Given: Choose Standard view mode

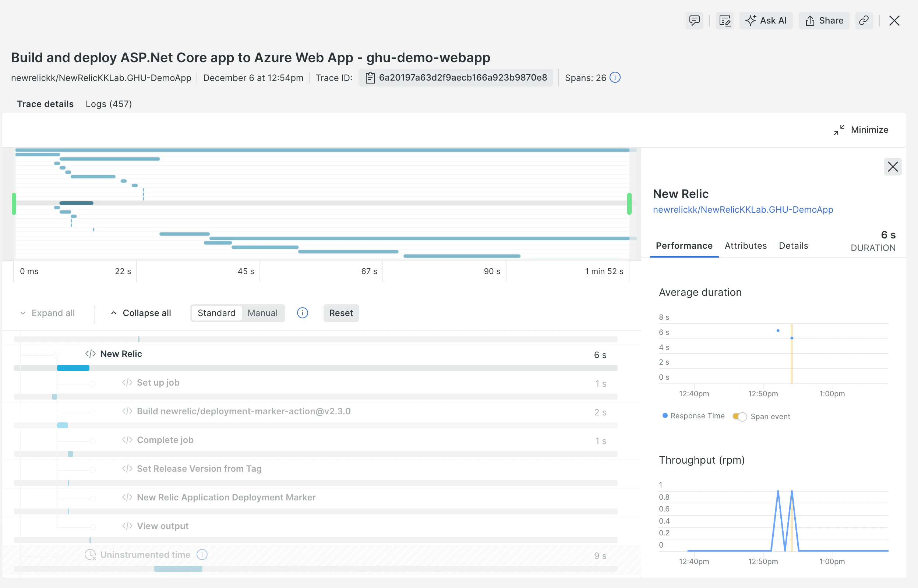Looking at the screenshot, I should tap(216, 313).
